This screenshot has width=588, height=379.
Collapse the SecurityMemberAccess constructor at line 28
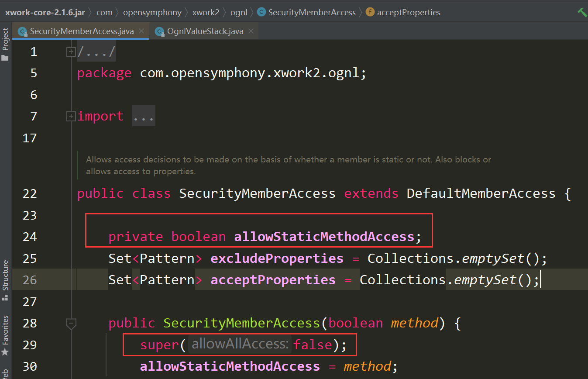[x=71, y=323]
